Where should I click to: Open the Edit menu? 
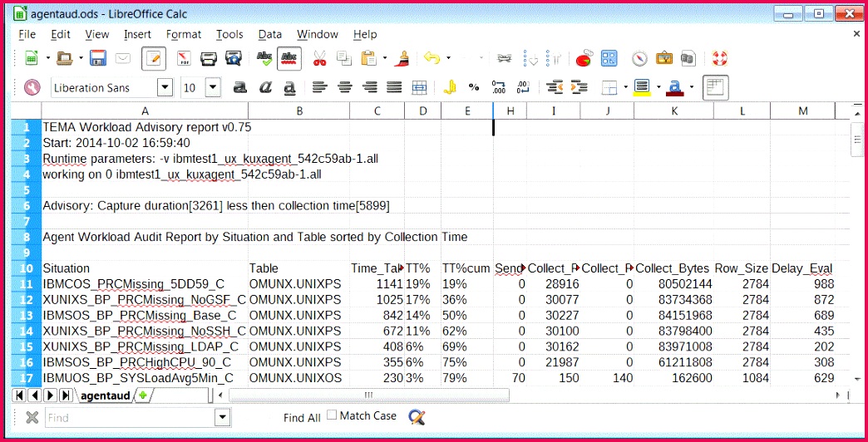coord(61,34)
